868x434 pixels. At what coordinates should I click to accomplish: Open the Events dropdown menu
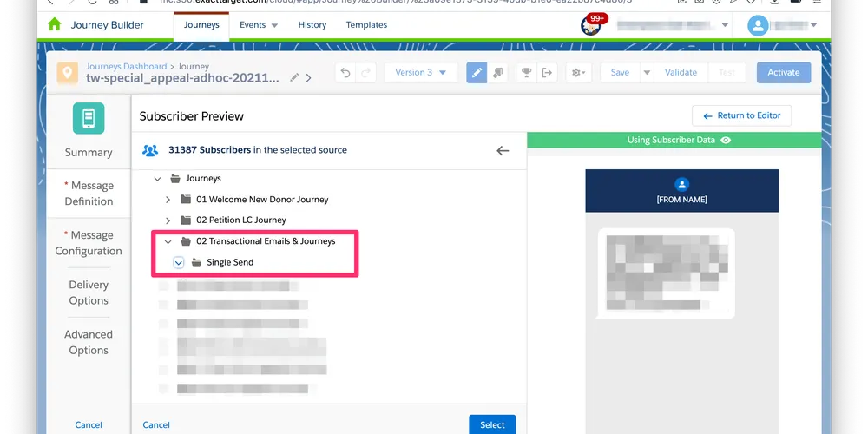coord(259,25)
